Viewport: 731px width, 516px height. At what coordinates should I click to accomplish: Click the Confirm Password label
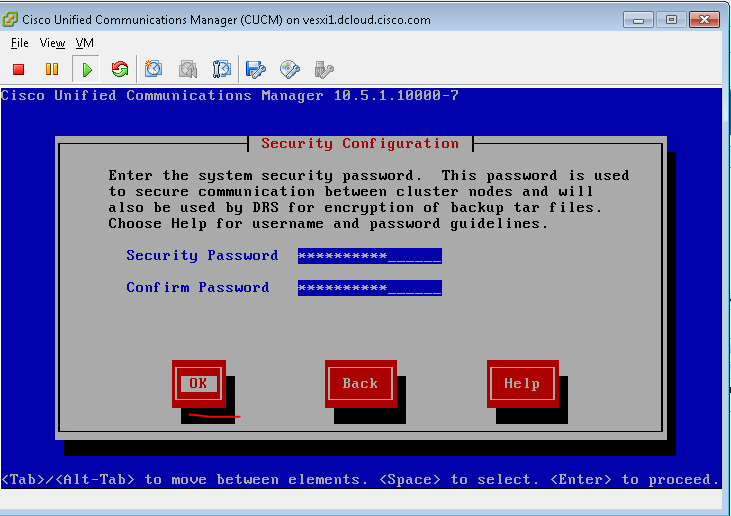click(198, 288)
